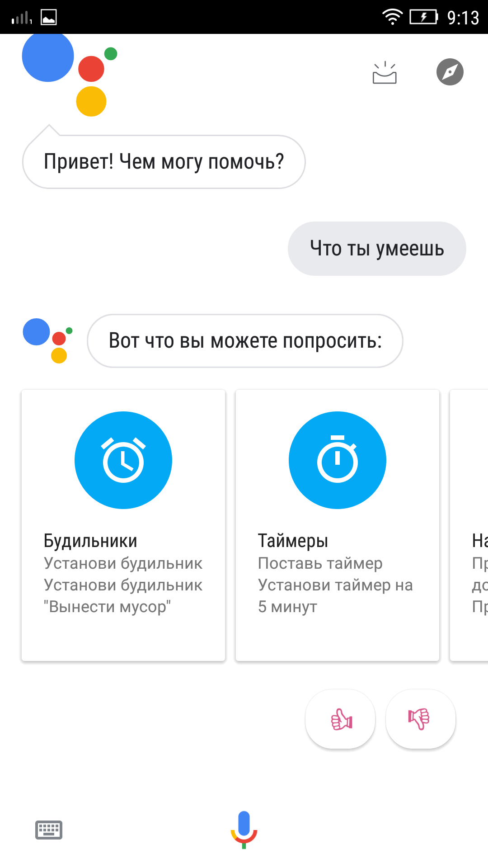Select the Таймеры card title
This screenshot has width=488, height=868.
(x=293, y=541)
